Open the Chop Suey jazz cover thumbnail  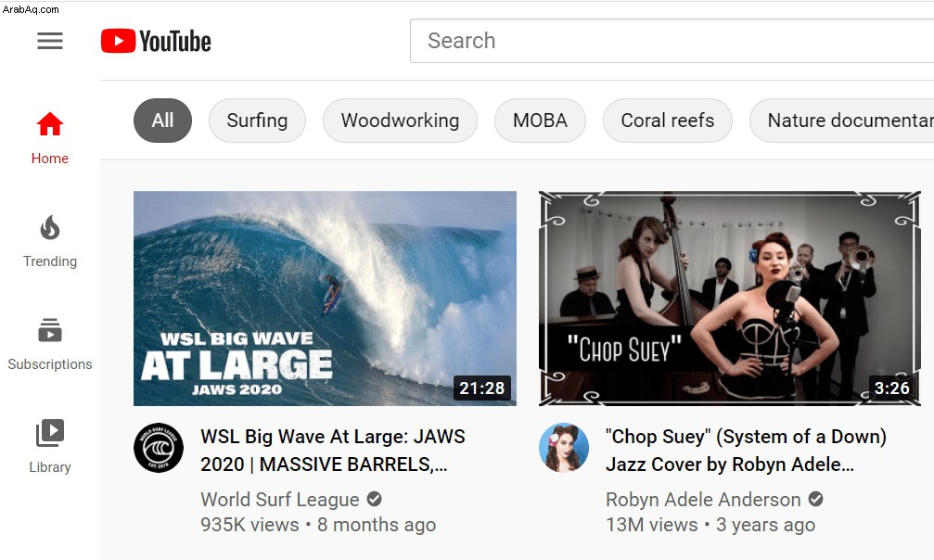(x=730, y=299)
